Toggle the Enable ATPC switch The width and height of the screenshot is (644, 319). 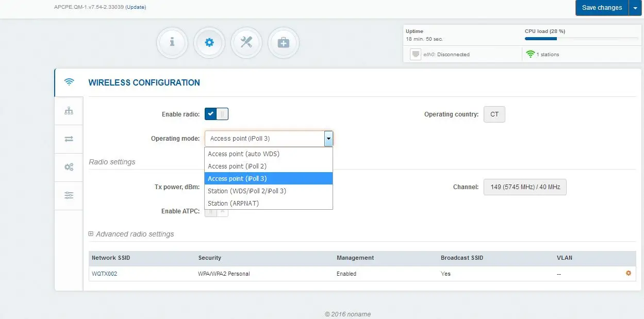216,212
